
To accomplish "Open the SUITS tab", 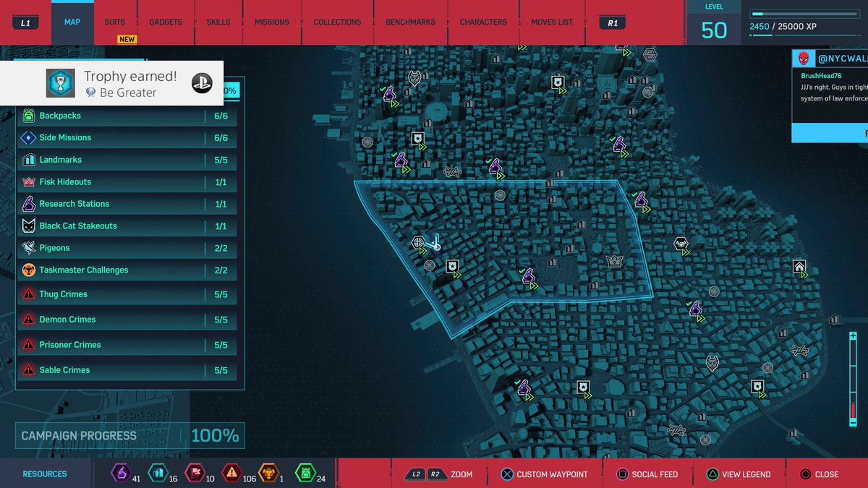I will coord(115,22).
